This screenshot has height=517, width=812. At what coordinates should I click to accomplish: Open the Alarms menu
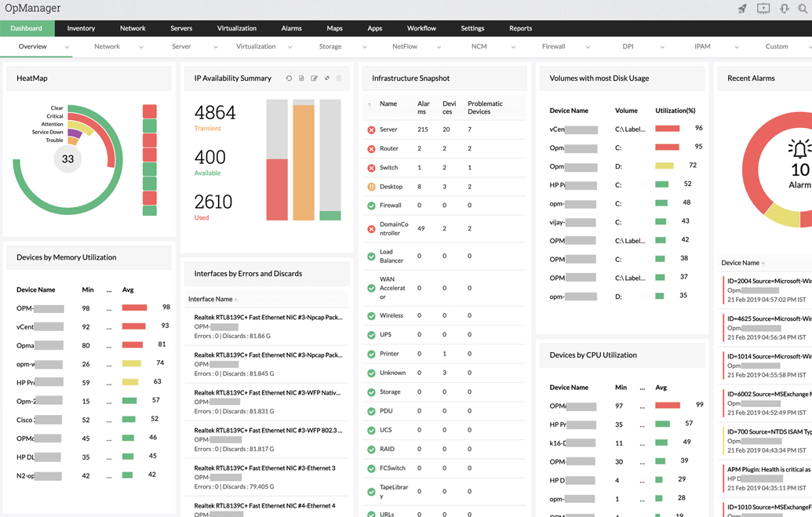[x=292, y=28]
